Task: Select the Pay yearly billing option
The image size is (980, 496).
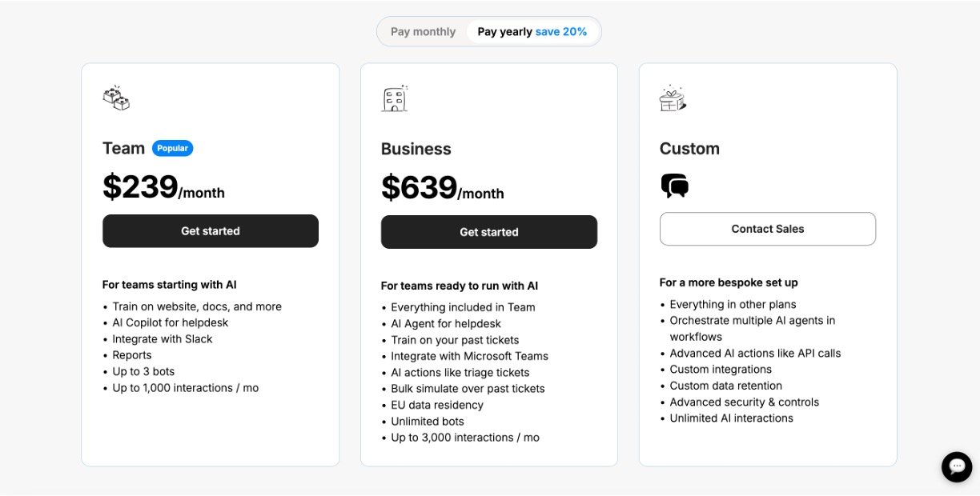Action: coord(532,32)
